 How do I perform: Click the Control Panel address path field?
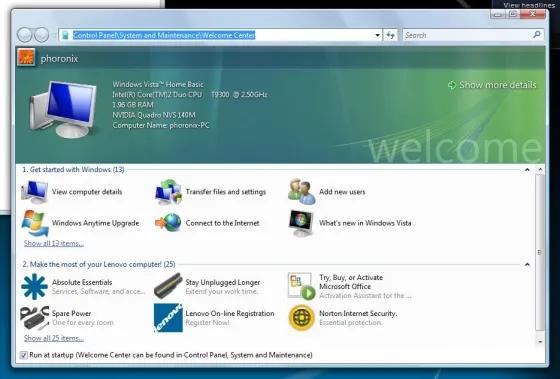(x=220, y=35)
